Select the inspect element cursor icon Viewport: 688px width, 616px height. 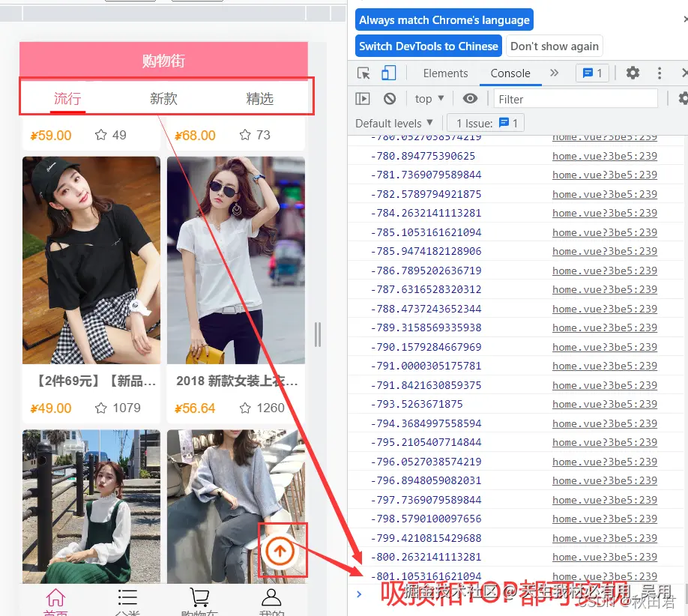363,73
